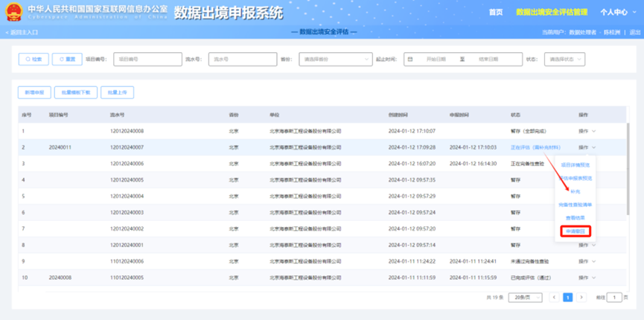Expand 操作 dropdown for row 120120240007

587,147
